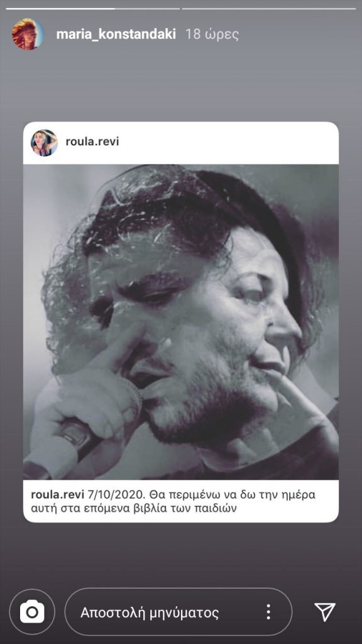The image size is (362, 644).
Task: Tap the paper plane share icon
Action: [x=325, y=612]
